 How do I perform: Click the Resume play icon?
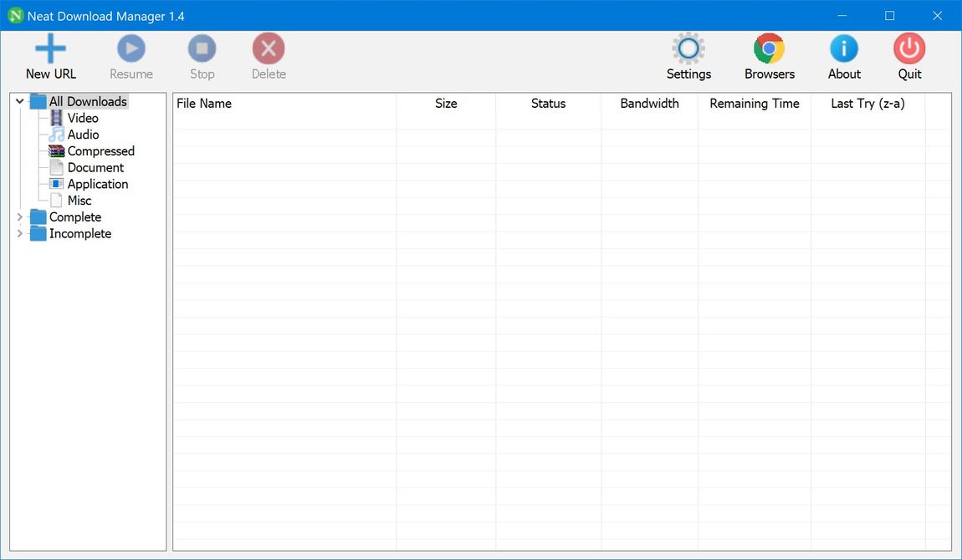point(131,48)
